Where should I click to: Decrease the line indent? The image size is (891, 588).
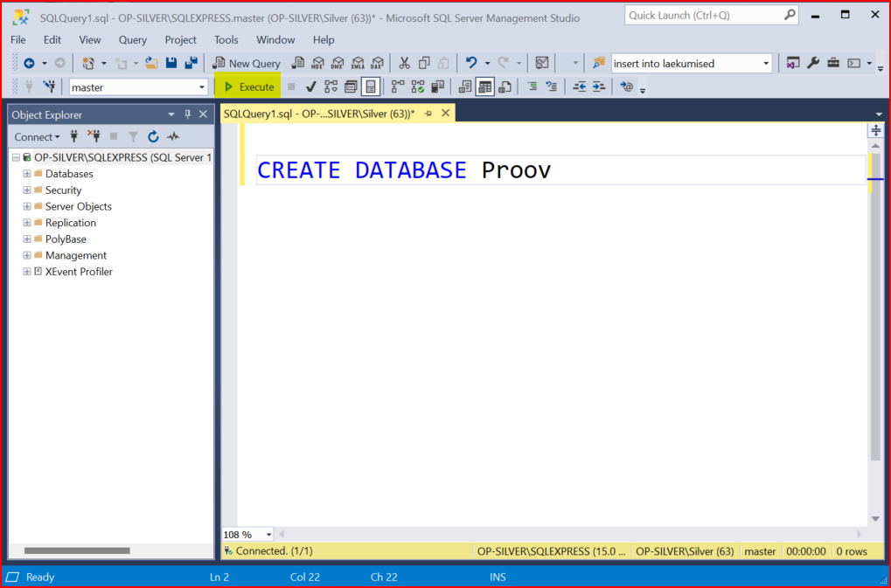click(x=579, y=86)
